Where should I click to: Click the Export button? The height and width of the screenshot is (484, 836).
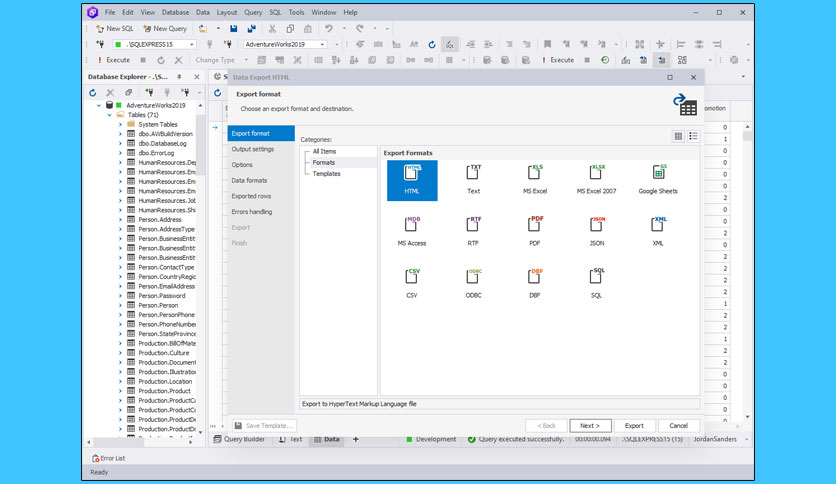(634, 425)
